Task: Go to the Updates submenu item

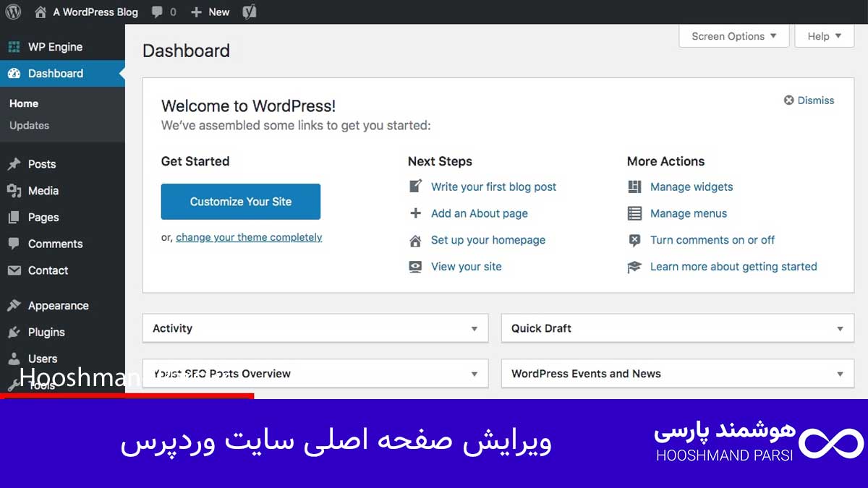Action: point(30,125)
